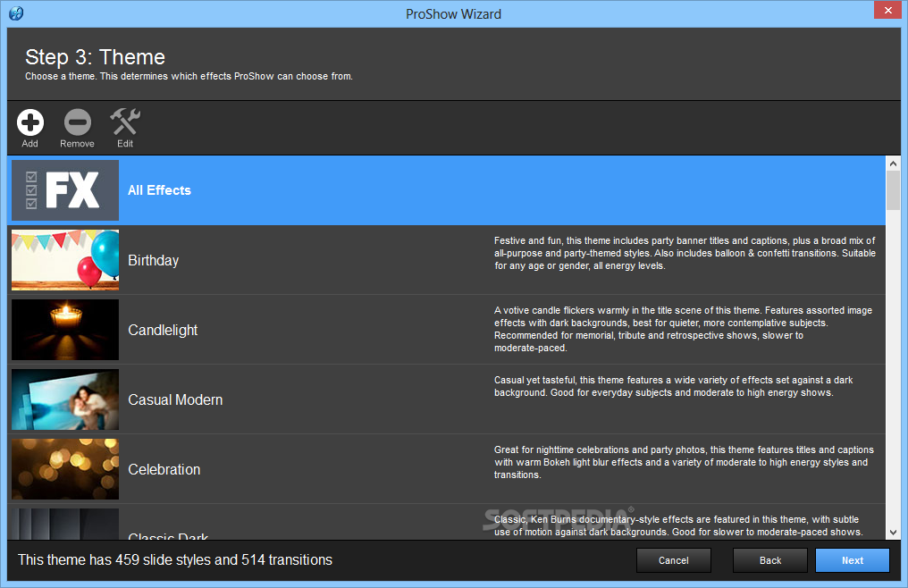Image resolution: width=908 pixels, height=588 pixels.
Task: Proceed with the Next button
Action: click(x=853, y=560)
